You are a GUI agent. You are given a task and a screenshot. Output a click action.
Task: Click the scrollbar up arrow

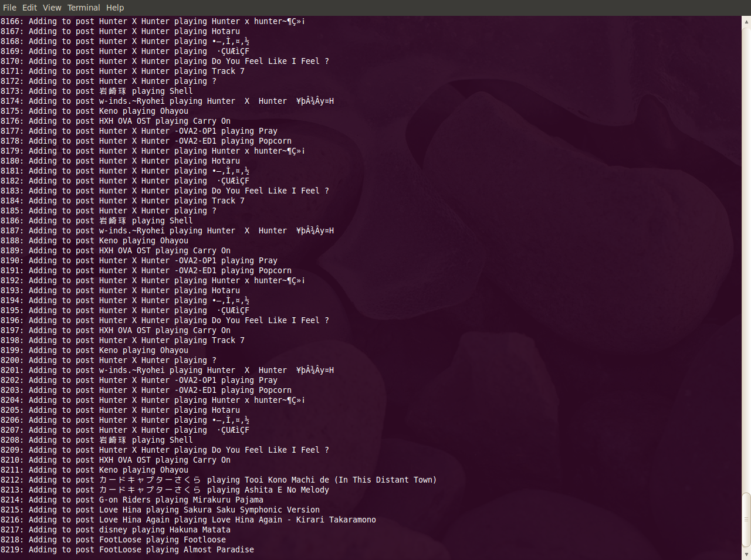coord(746,21)
